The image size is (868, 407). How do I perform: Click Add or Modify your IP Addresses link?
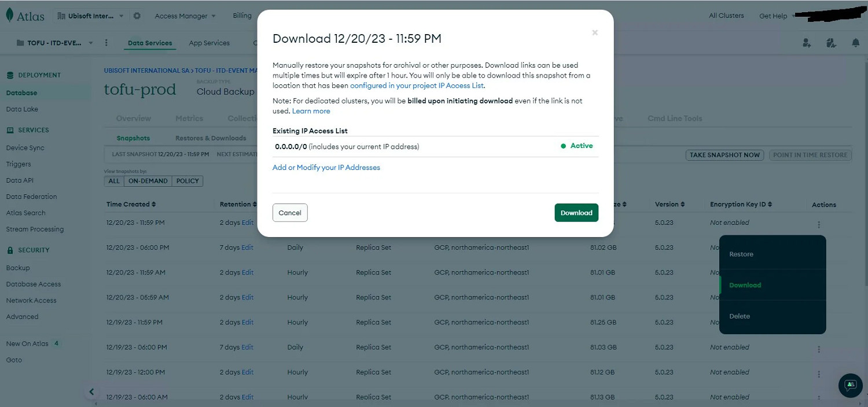click(x=326, y=168)
